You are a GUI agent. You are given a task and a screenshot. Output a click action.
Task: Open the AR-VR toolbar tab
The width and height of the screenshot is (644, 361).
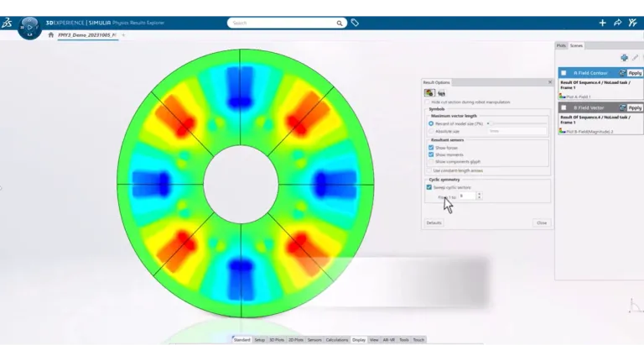tap(389, 340)
